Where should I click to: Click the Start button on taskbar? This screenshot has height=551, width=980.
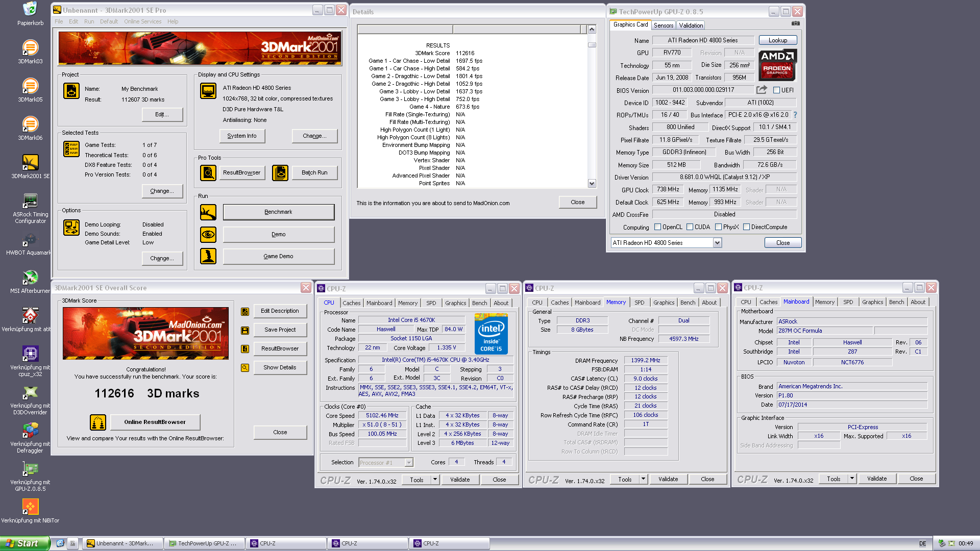pos(25,543)
